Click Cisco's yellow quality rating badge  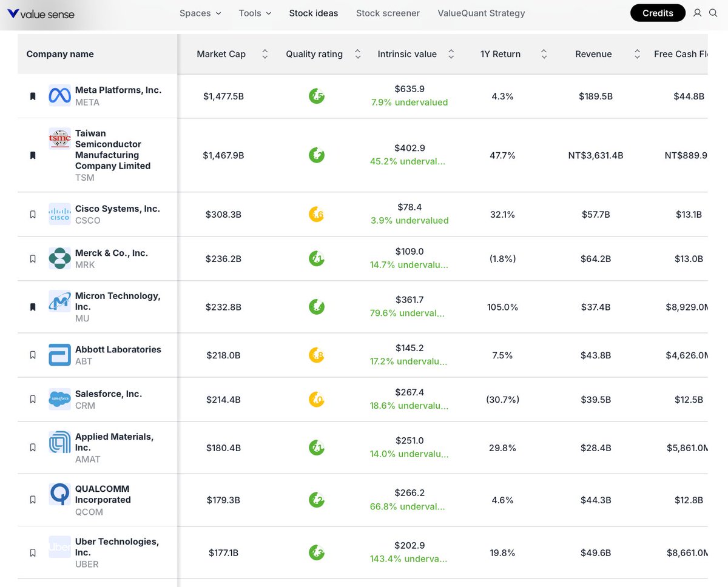pyautogui.click(x=316, y=214)
